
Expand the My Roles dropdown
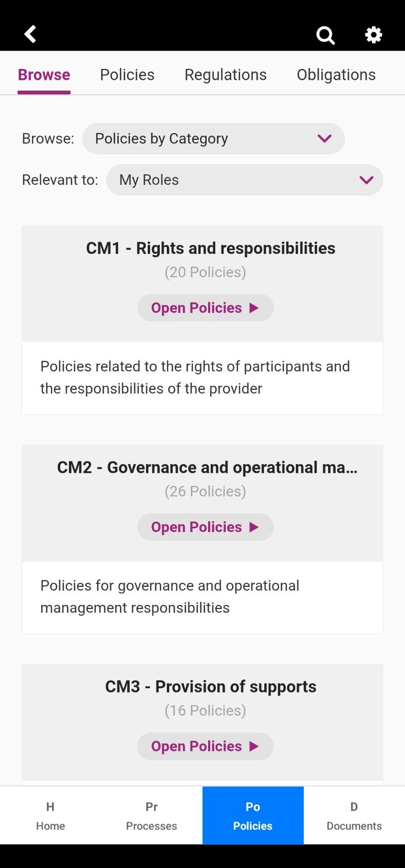[x=245, y=180]
